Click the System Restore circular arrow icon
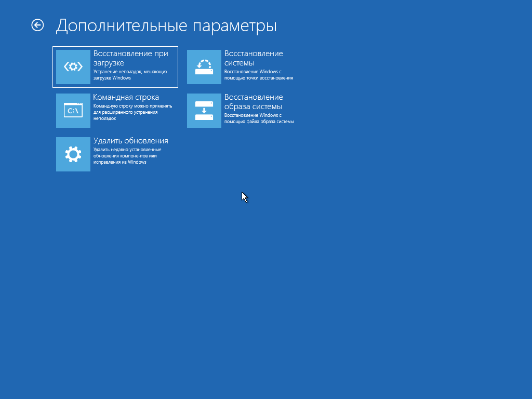532x399 pixels. pyautogui.click(x=204, y=66)
